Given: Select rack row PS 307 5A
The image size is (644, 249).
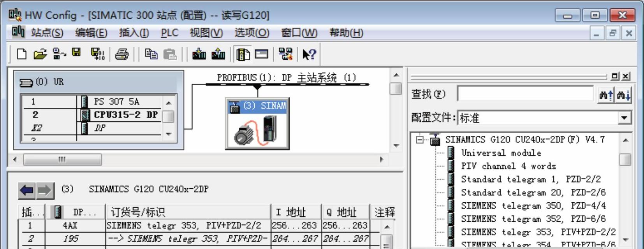Looking at the screenshot, I should [92, 102].
